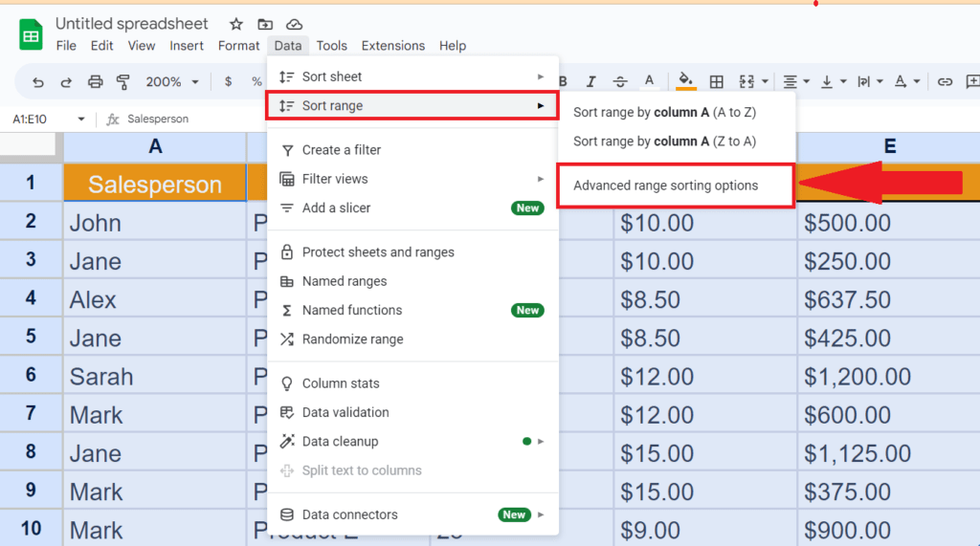The image size is (980, 546).
Task: Open zoom level 200% dropdown
Action: pos(172,82)
